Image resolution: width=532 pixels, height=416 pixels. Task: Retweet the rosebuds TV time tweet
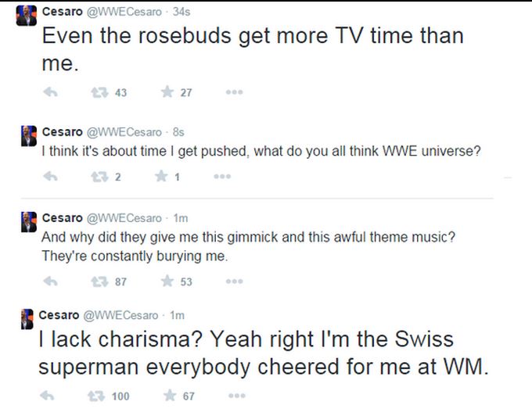(99, 92)
